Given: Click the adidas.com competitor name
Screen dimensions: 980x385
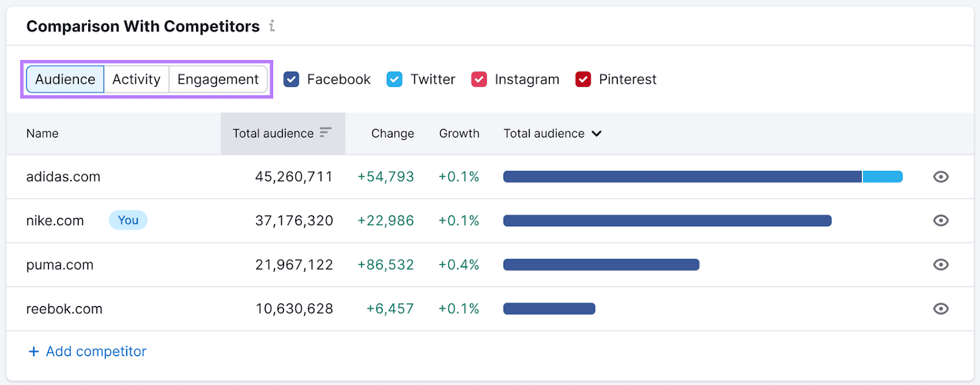Looking at the screenshot, I should coord(63,177).
